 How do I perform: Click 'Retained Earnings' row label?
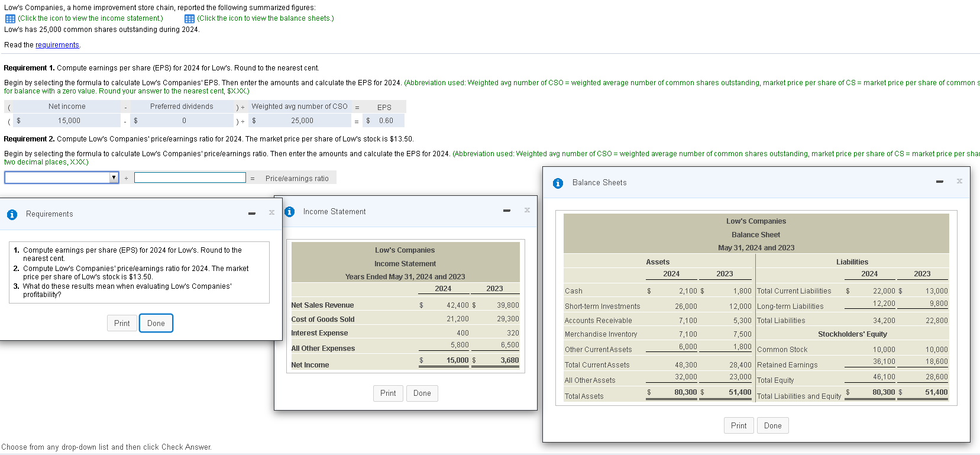[787, 365]
